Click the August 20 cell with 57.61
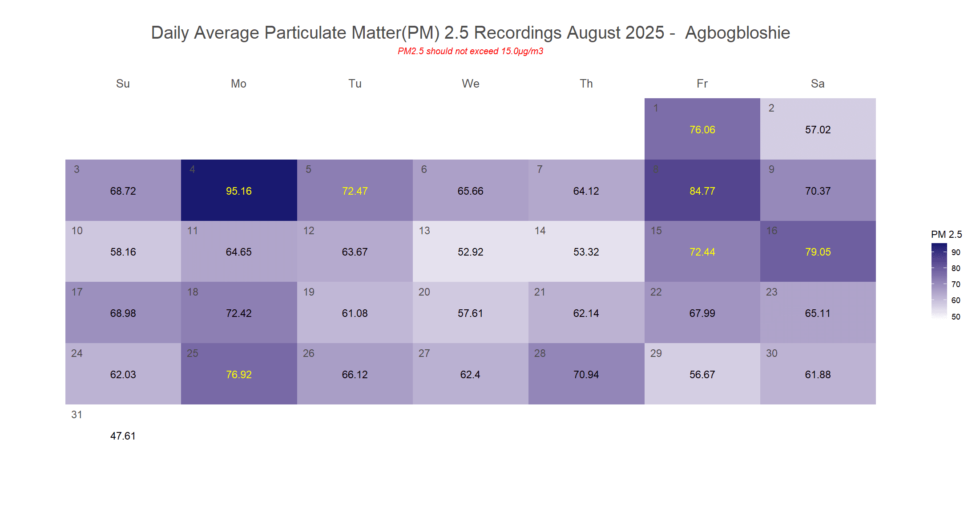This screenshot has height=516, width=980. pos(470,313)
